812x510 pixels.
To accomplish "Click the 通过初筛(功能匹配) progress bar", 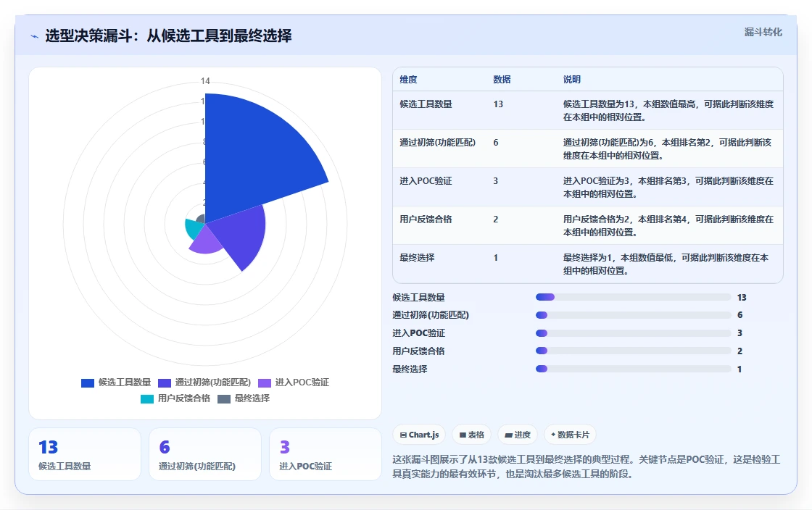I will [x=634, y=315].
